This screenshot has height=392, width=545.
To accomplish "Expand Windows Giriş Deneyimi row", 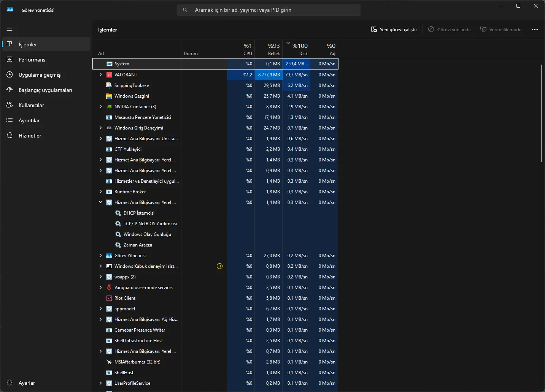I will (100, 128).
